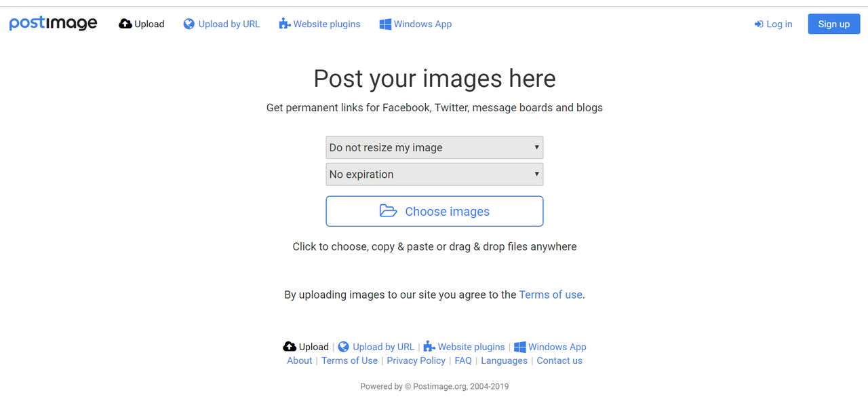Click the open folder icon in Choose images
The image size is (868, 397).
tap(388, 211)
